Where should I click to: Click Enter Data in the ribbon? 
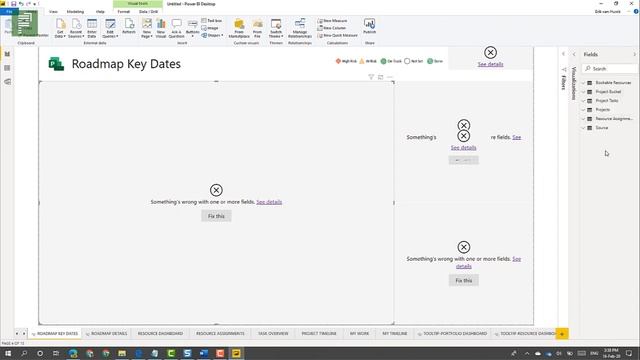point(92,28)
